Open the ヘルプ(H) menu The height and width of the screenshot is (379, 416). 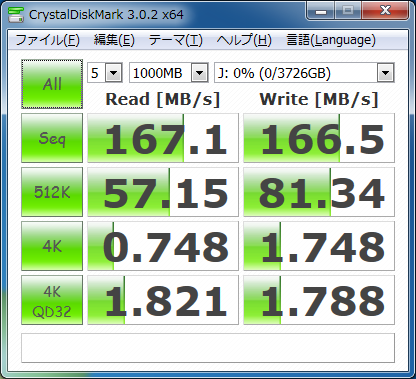[244, 40]
